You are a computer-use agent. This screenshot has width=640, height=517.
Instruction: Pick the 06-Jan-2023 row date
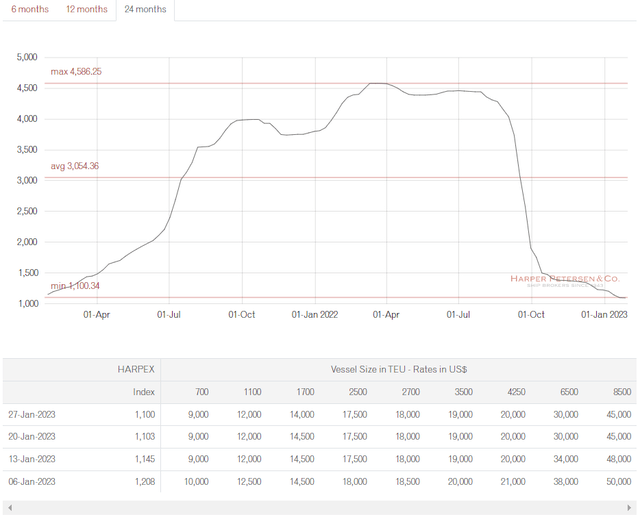[34, 482]
